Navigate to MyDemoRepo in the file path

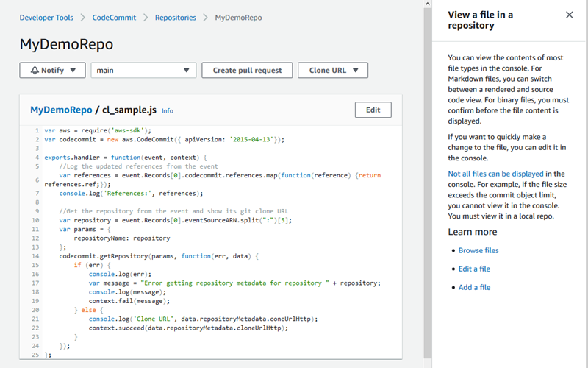pos(60,110)
